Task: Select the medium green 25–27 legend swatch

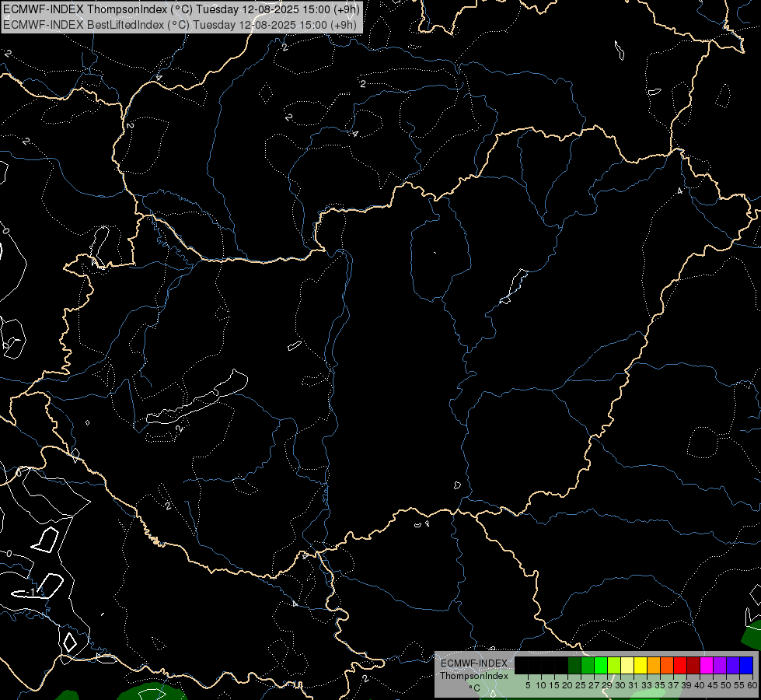Action: coord(588,665)
